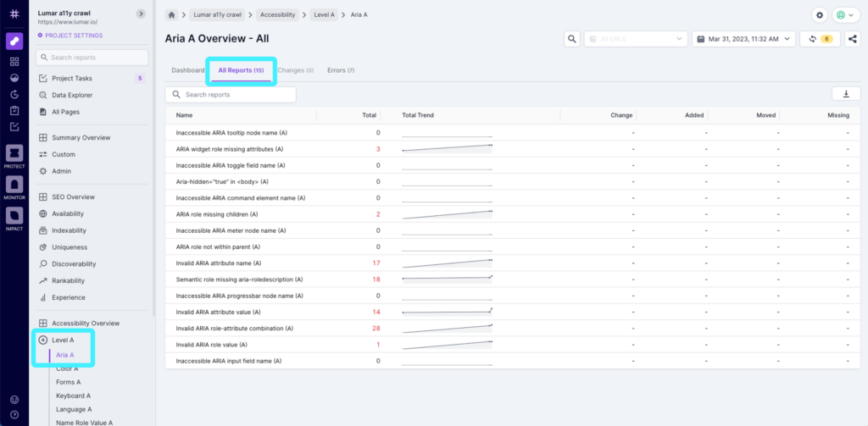Select Language A in sidebar
This screenshot has width=868, height=426.
point(74,409)
